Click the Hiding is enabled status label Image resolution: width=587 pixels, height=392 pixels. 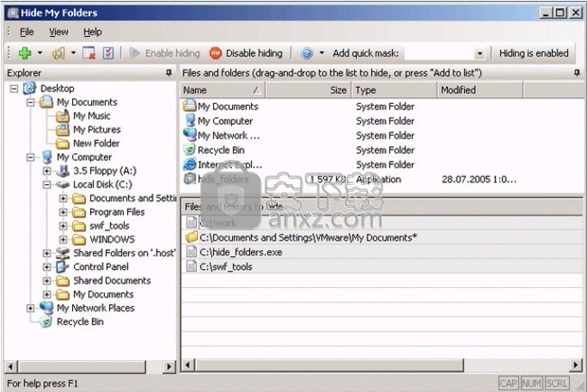pos(534,53)
